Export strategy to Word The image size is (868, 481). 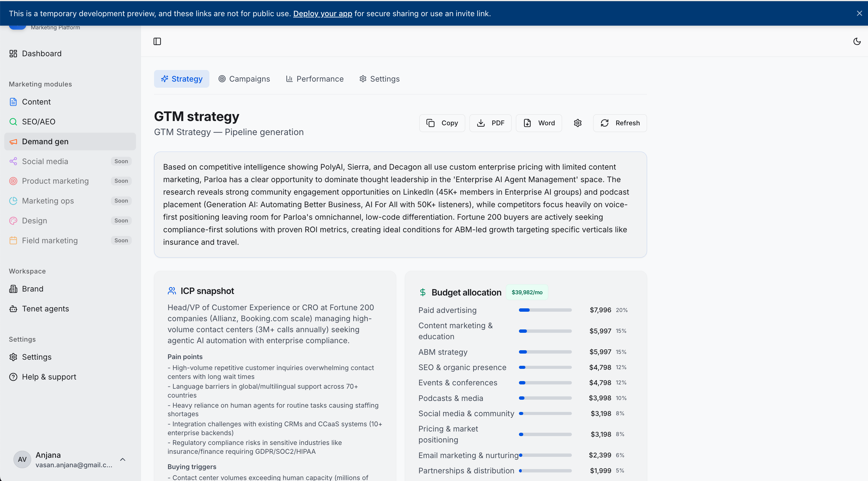(x=539, y=123)
